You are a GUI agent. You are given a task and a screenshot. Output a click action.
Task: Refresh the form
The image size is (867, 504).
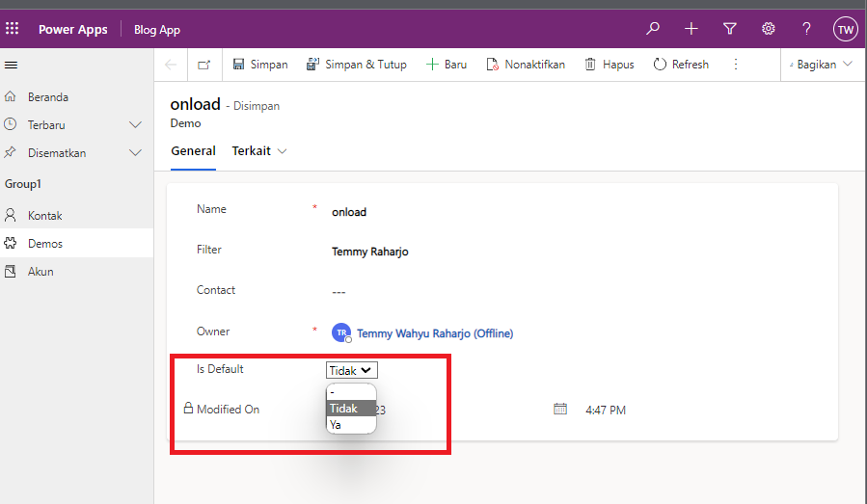click(681, 65)
